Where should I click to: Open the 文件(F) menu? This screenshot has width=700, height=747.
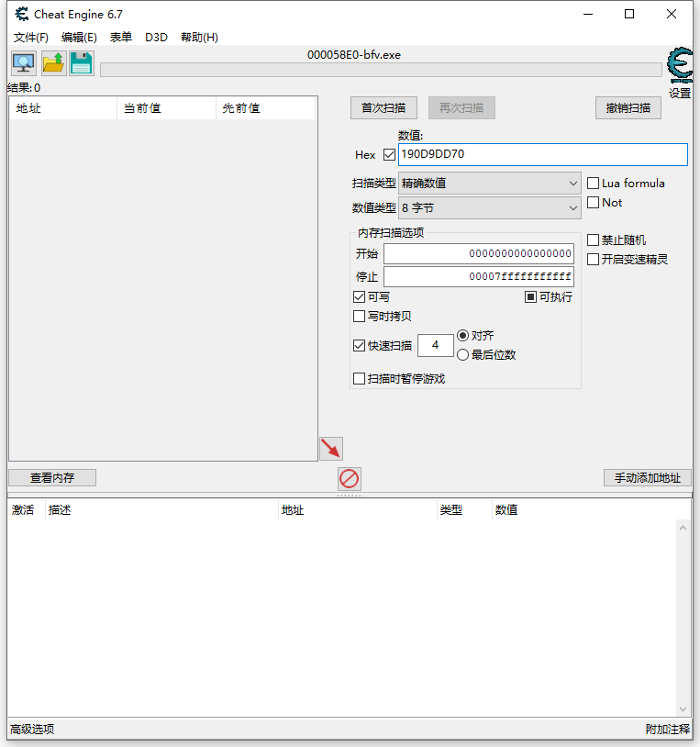pyautogui.click(x=31, y=38)
